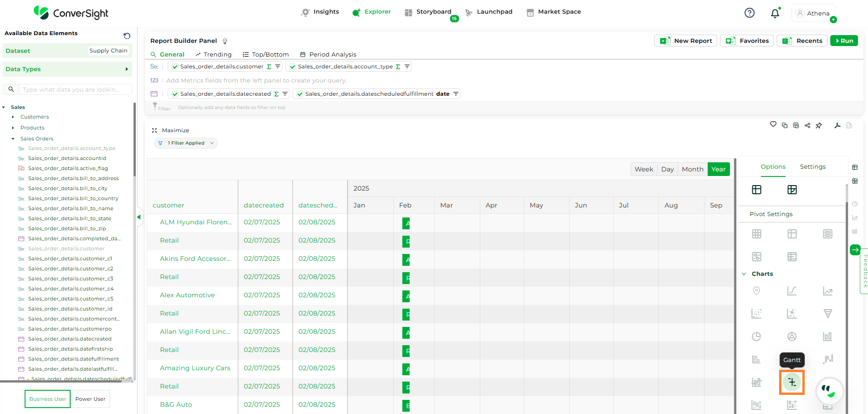Uncheck the Sales_order_details.customer field checkmark
868x414 pixels.
[175, 67]
